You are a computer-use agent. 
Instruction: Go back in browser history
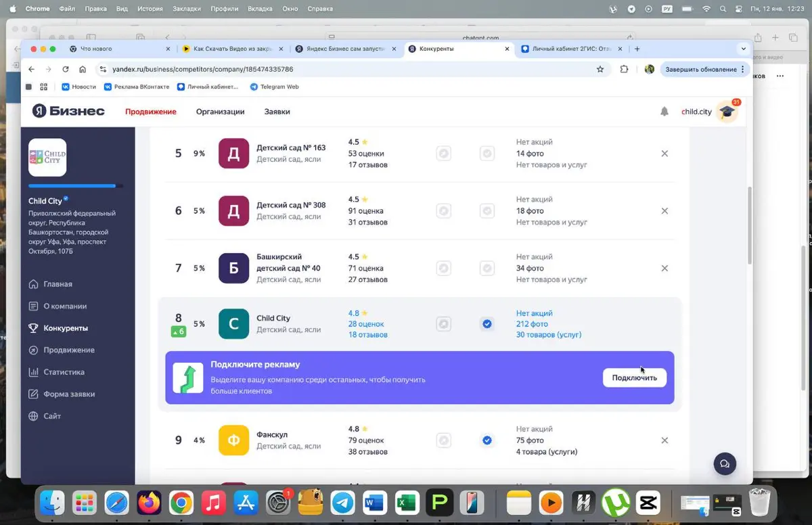31,69
